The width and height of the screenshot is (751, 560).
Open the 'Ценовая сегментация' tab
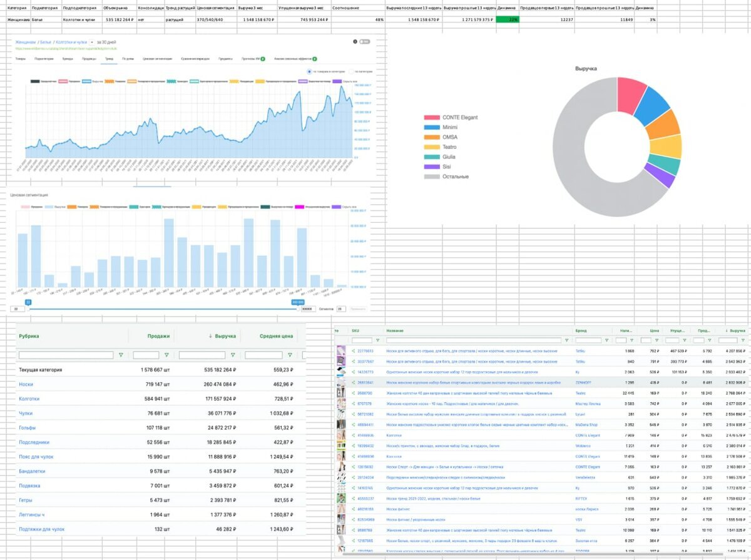(x=157, y=59)
